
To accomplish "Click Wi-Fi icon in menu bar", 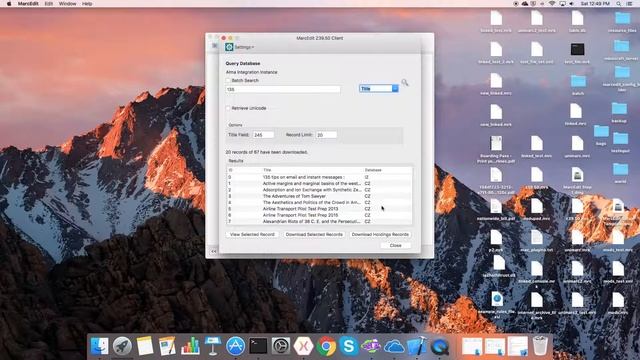I will coord(552,4).
